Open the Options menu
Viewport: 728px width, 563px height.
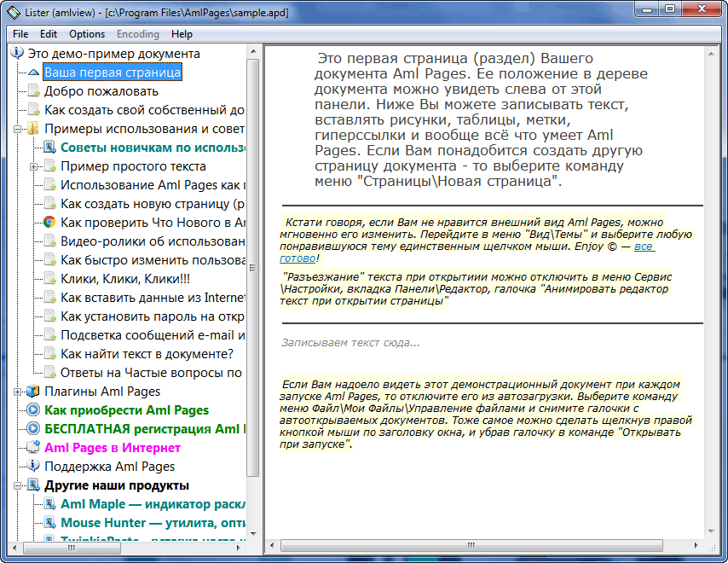(x=87, y=34)
